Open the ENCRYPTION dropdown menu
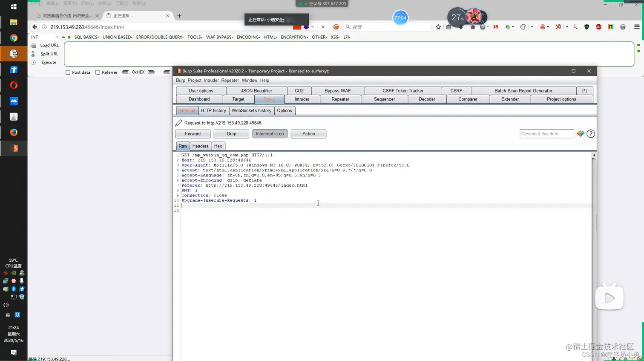The height and width of the screenshot is (361, 644). tap(294, 37)
